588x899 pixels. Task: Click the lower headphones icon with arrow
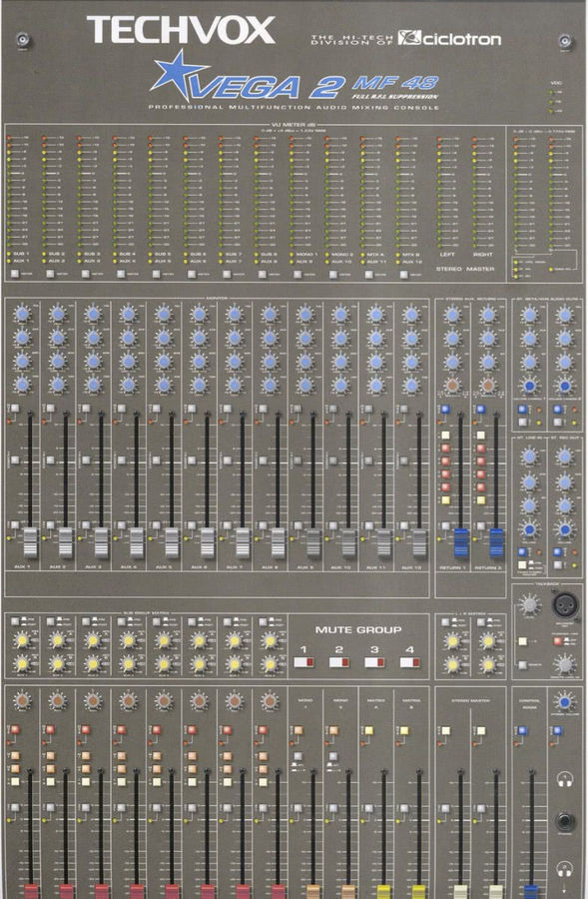coord(566,869)
